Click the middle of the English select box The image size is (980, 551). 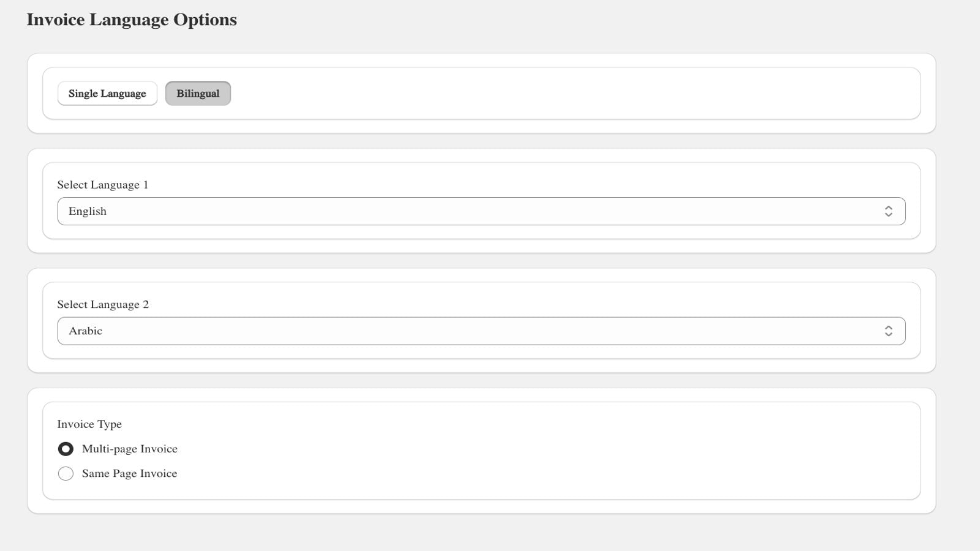tap(481, 211)
